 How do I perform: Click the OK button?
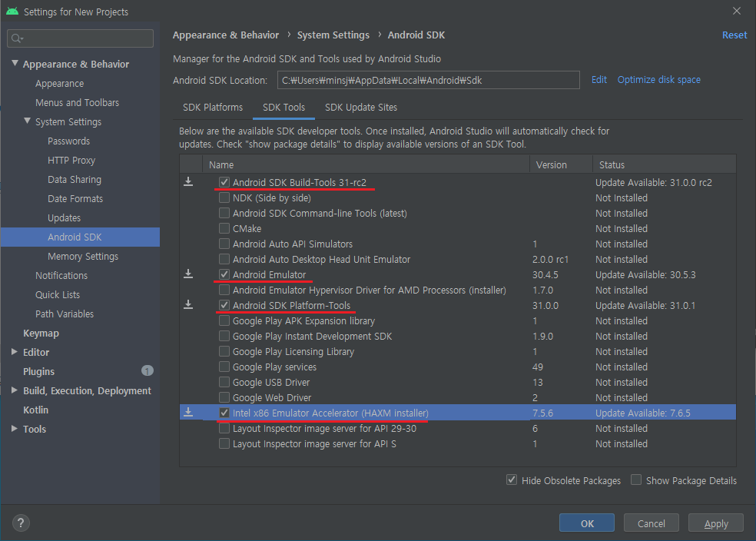click(587, 523)
